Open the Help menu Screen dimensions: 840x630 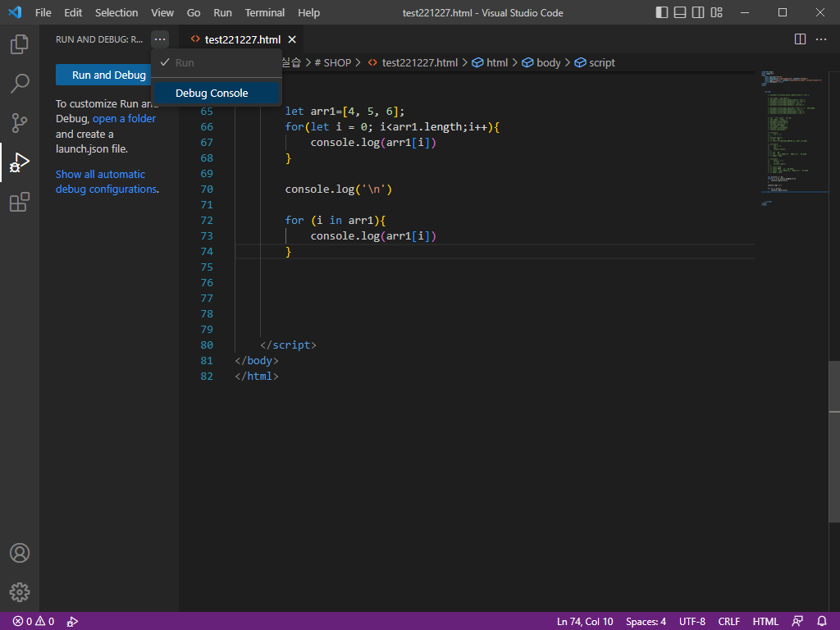click(308, 12)
